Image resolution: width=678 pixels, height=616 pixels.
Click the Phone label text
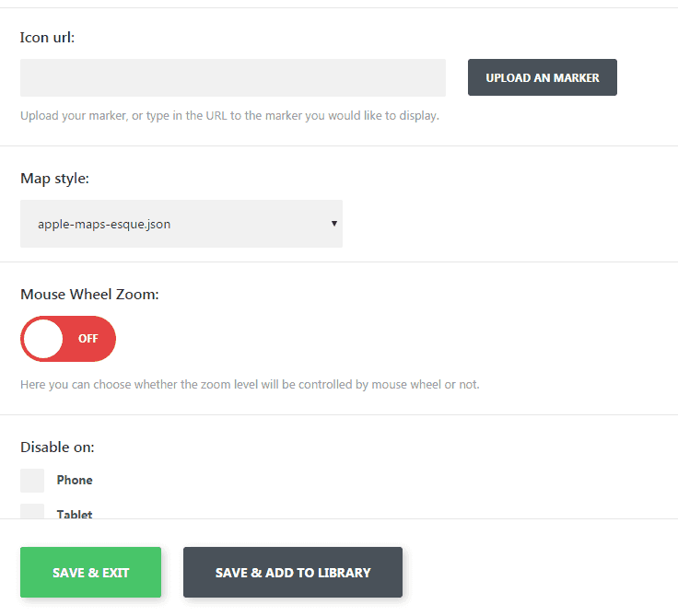coord(75,480)
